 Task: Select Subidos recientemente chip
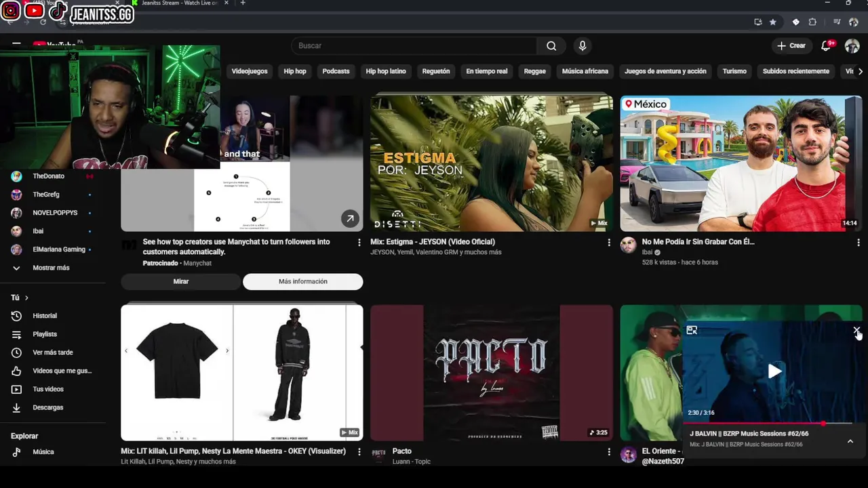click(x=796, y=71)
